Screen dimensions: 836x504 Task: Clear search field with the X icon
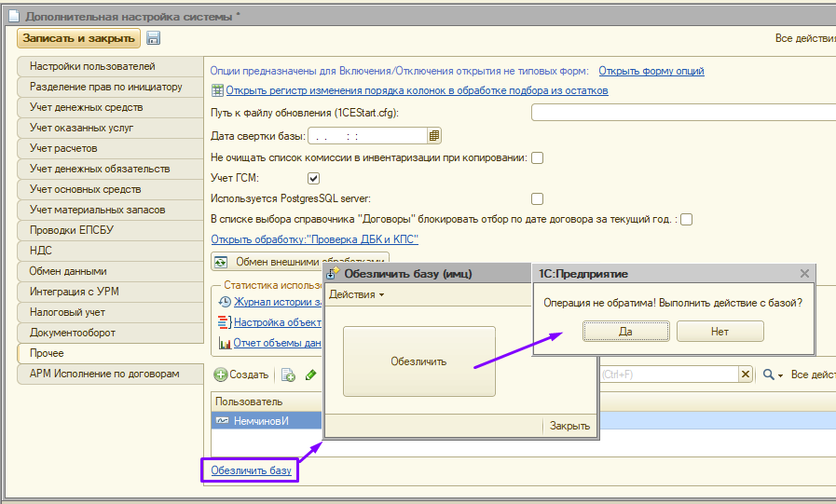point(746,375)
